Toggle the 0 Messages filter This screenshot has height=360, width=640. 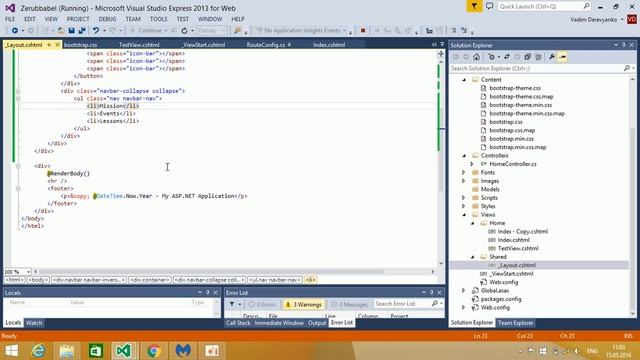click(349, 304)
